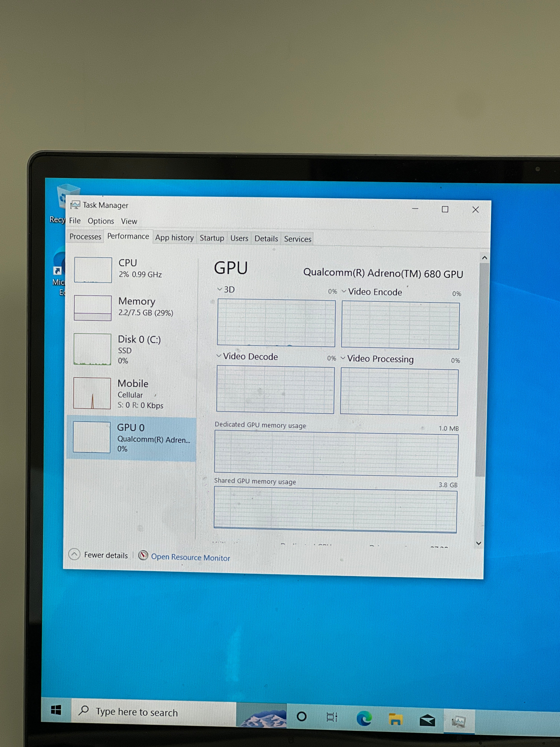Click the 3.8 GB shared memory value
Image resolution: width=560 pixels, height=747 pixels.
[x=448, y=485]
